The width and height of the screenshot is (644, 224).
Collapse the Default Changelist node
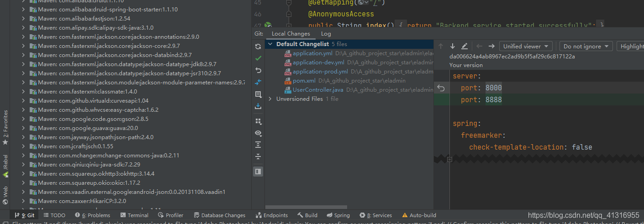click(x=270, y=44)
